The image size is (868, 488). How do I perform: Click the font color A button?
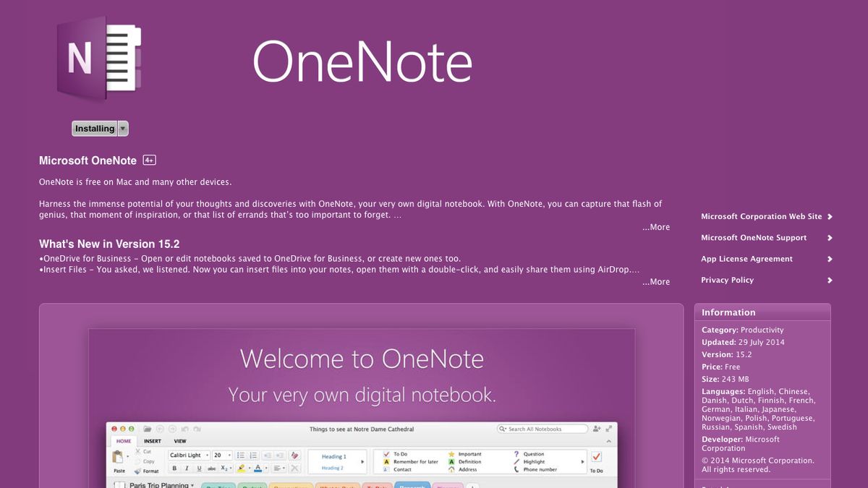[x=258, y=468]
